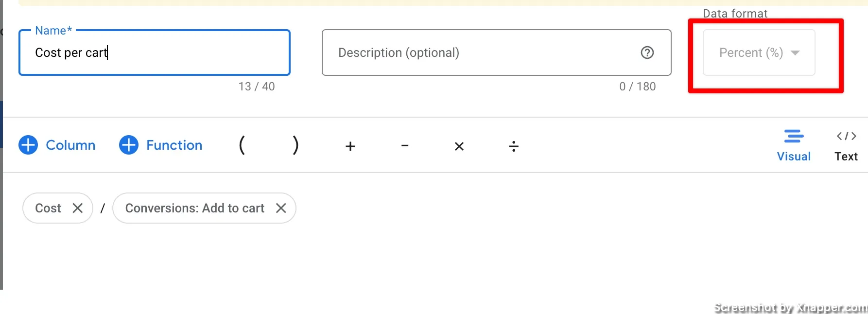868x314 pixels.
Task: Switch to Text formula editor
Action: point(846,145)
